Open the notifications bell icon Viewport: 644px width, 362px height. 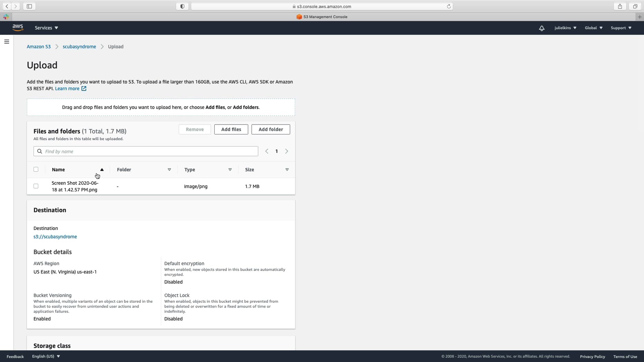(541, 28)
